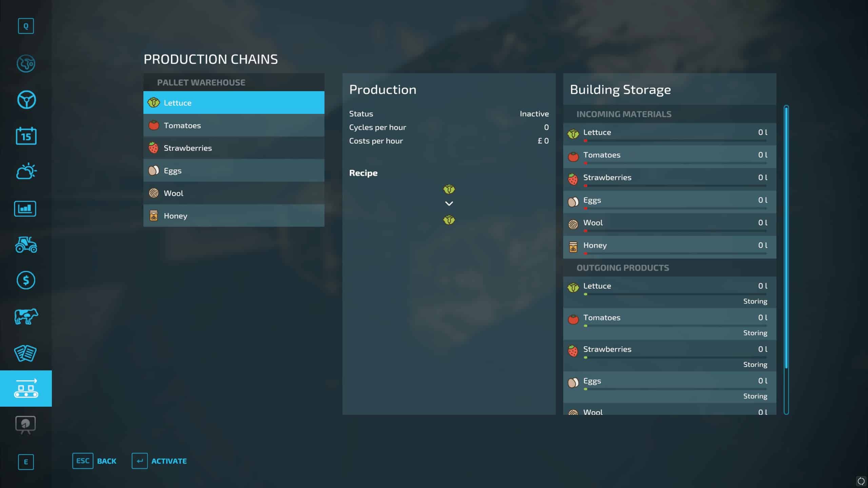Open the steering wheel vehicles page
The height and width of the screenshot is (488, 868).
[26, 100]
